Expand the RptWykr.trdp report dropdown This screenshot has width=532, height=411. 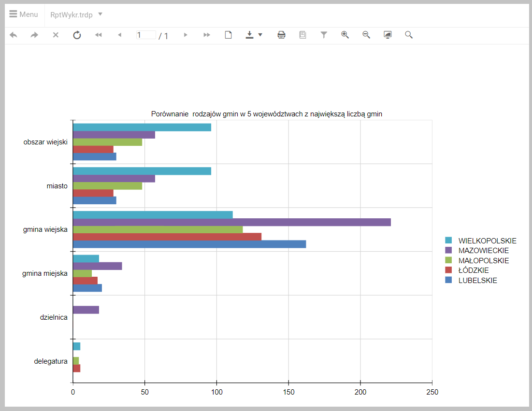tap(100, 14)
